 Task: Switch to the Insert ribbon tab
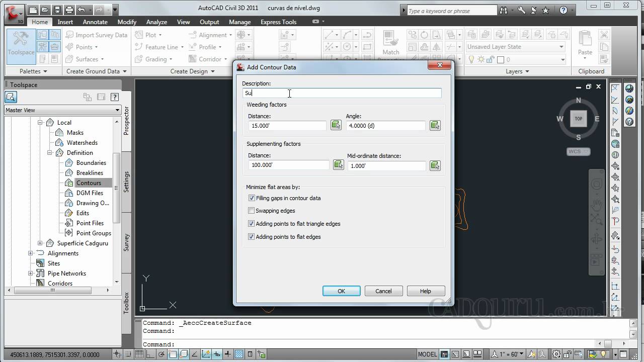[x=65, y=22]
